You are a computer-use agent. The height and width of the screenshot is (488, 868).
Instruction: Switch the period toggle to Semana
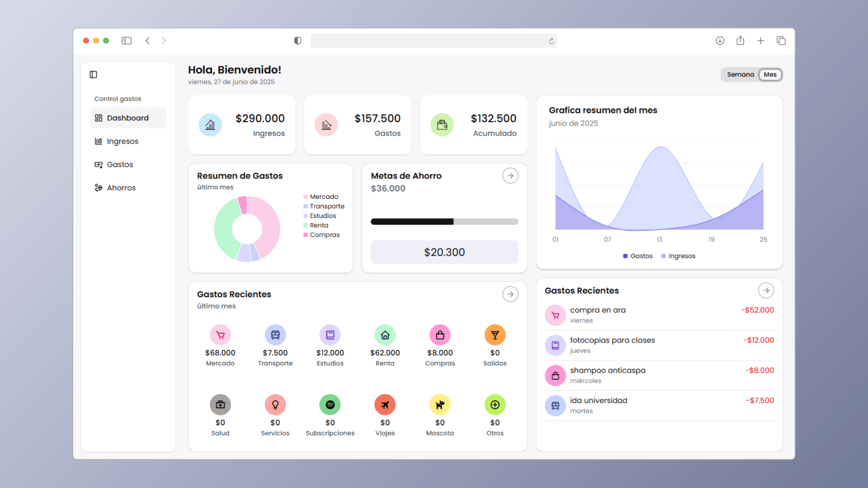coord(741,75)
